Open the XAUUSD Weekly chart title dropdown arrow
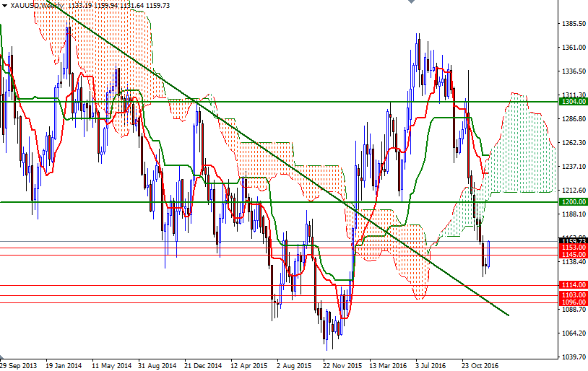The width and height of the screenshot is (588, 371). [4, 6]
